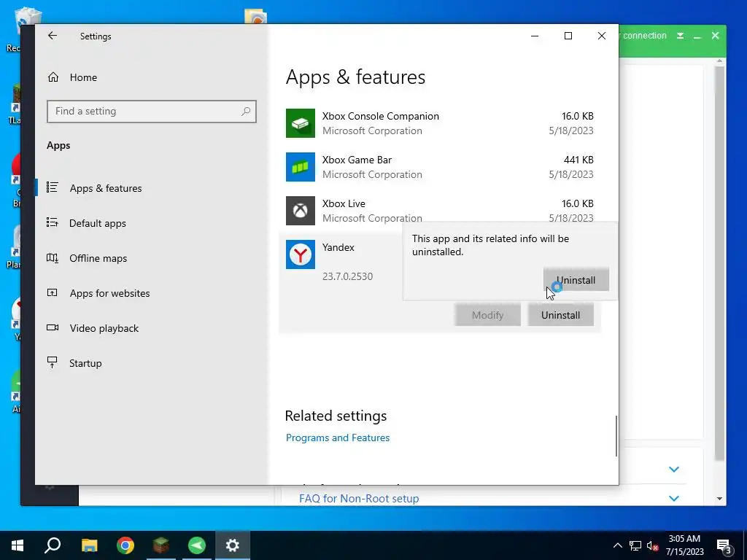747x560 pixels.
Task: Go back with the Settings back arrow
Action: pyautogui.click(x=53, y=36)
